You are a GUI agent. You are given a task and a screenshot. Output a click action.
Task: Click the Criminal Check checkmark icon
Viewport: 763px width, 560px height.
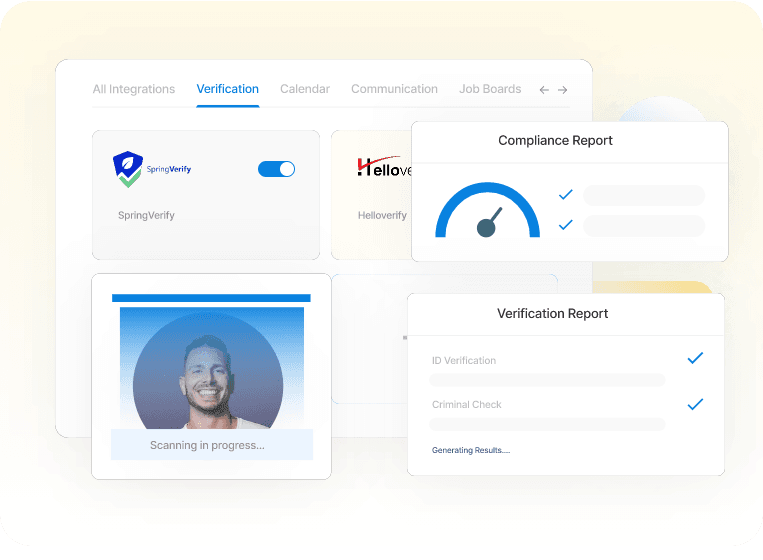[695, 404]
